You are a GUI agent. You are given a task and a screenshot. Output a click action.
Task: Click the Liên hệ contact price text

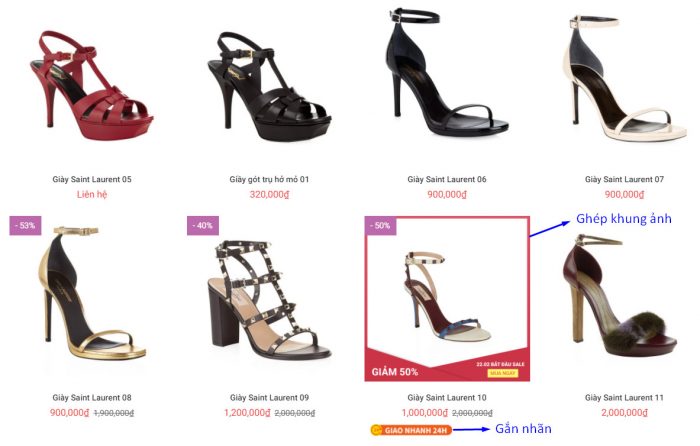pyautogui.click(x=92, y=194)
